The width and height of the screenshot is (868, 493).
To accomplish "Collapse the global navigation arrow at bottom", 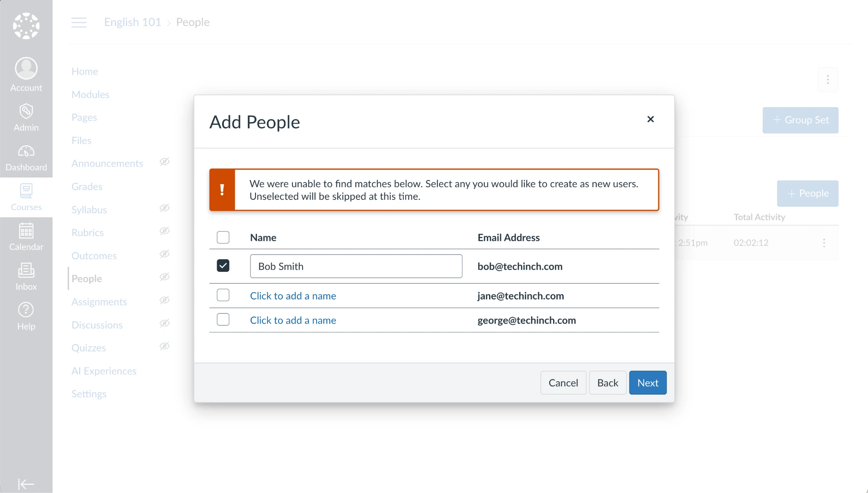I will 26,484.
